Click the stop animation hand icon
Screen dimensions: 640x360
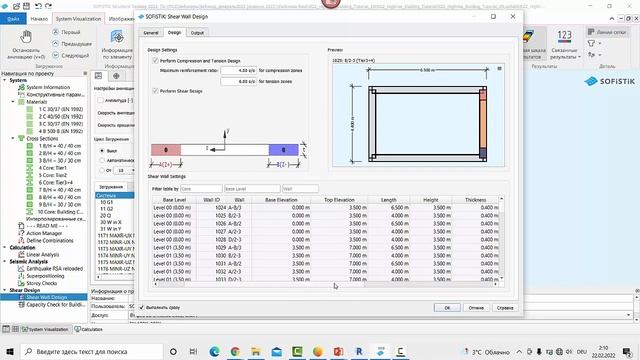[26, 37]
